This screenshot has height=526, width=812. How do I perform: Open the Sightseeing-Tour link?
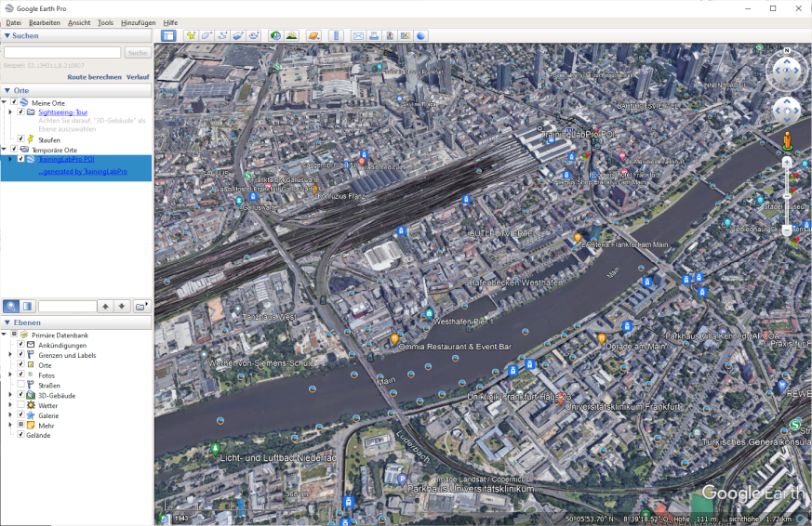point(62,112)
